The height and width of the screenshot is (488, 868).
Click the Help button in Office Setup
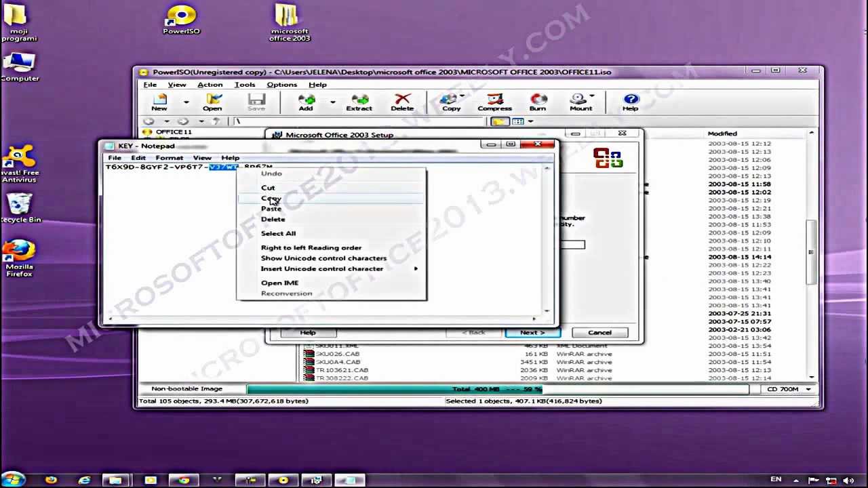click(x=308, y=333)
